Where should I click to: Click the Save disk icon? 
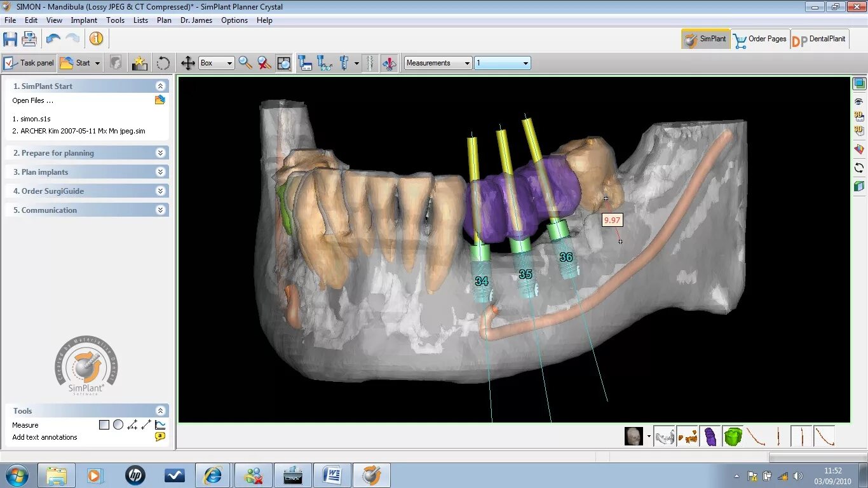(10, 39)
